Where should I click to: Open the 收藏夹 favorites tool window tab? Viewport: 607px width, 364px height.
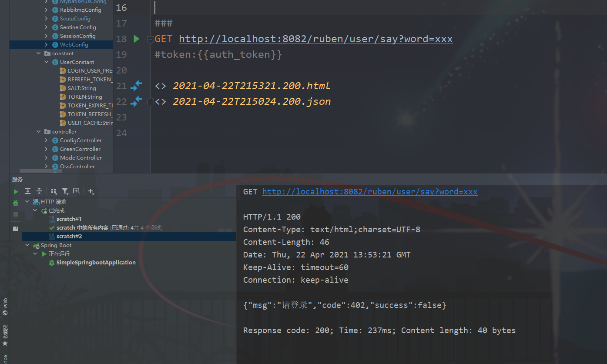pyautogui.click(x=5, y=335)
